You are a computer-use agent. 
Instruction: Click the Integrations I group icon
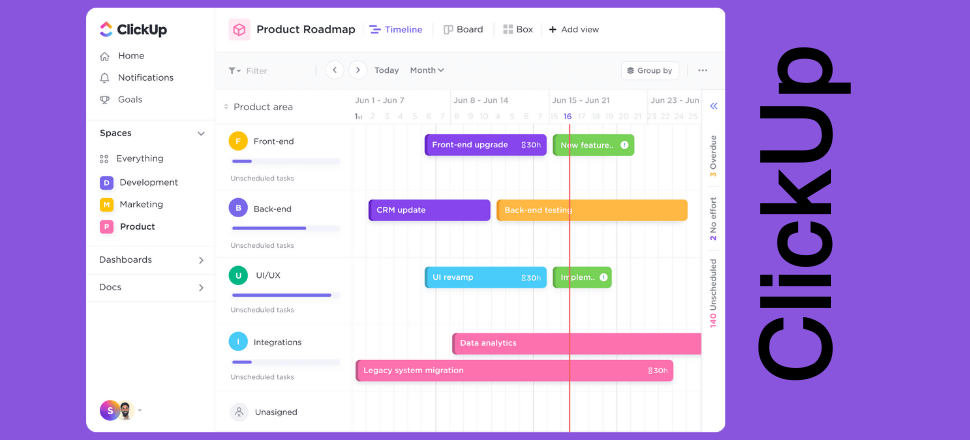[x=238, y=342]
